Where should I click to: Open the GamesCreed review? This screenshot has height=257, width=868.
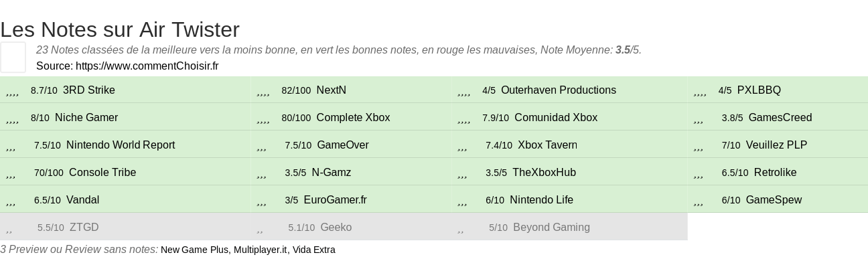point(780,118)
